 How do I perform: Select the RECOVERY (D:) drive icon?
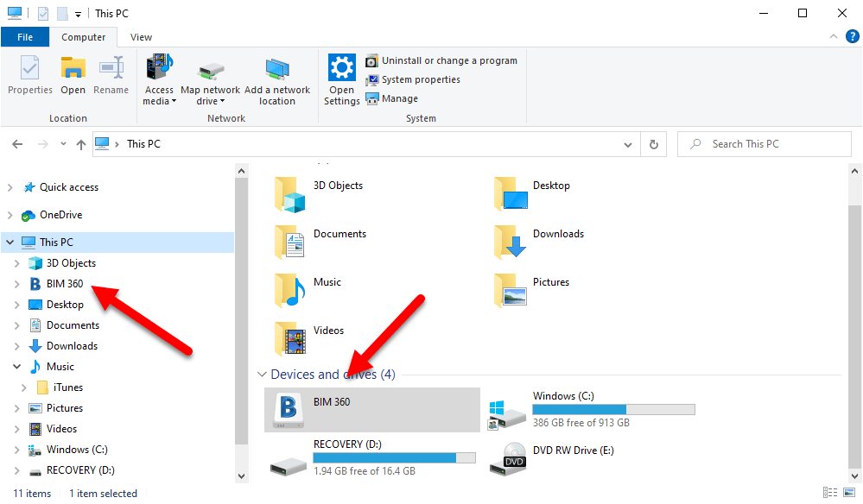point(289,466)
